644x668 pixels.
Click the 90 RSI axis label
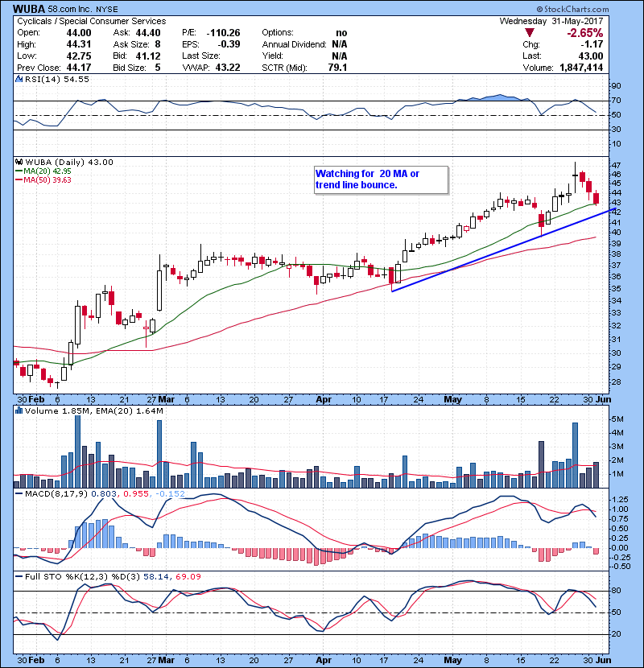point(616,86)
